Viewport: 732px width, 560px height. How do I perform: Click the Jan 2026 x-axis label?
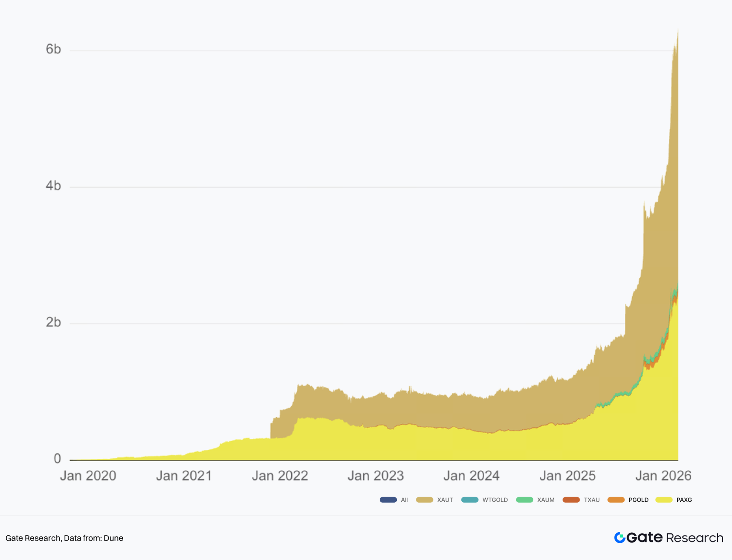663,476
